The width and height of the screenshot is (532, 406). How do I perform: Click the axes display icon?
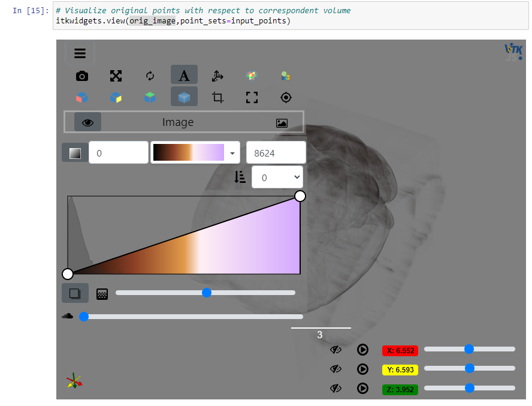click(218, 76)
